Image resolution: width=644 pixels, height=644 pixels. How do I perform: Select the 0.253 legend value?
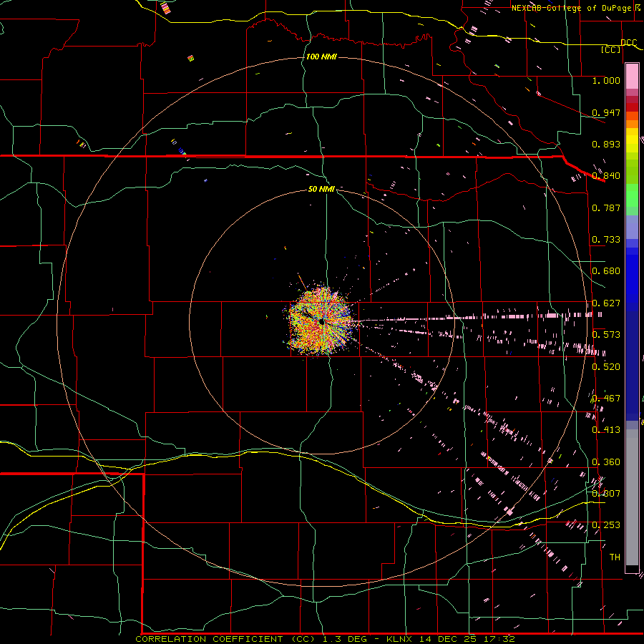(x=606, y=525)
